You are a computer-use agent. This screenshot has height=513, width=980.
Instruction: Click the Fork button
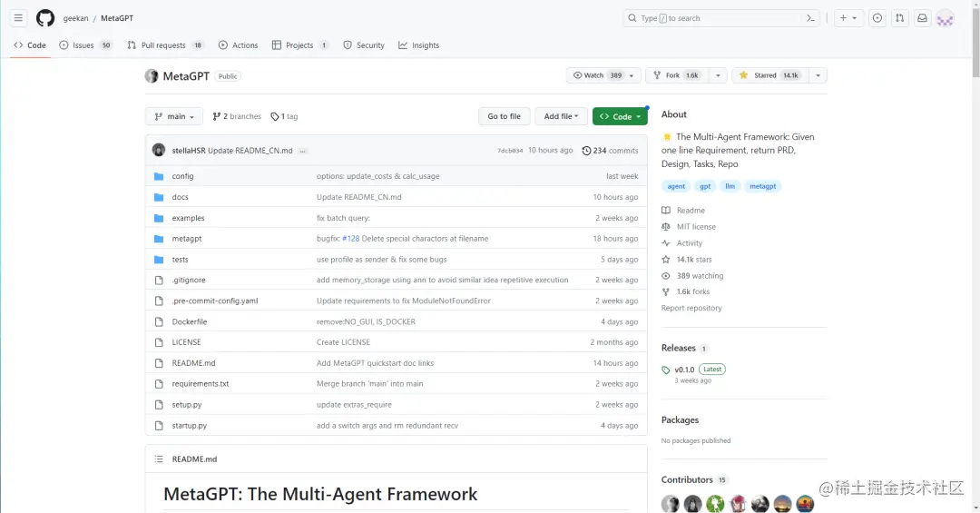click(677, 75)
